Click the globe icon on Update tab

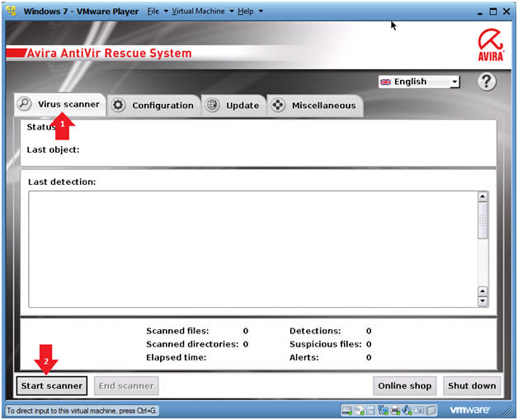pos(213,105)
